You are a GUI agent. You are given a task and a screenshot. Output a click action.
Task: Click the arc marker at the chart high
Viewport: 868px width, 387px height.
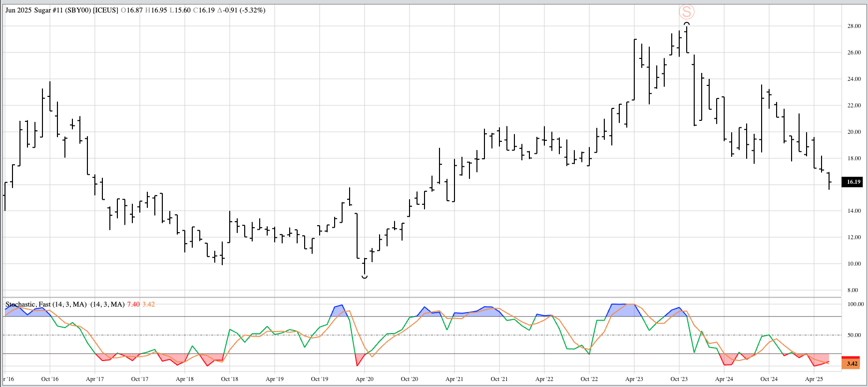tap(687, 23)
